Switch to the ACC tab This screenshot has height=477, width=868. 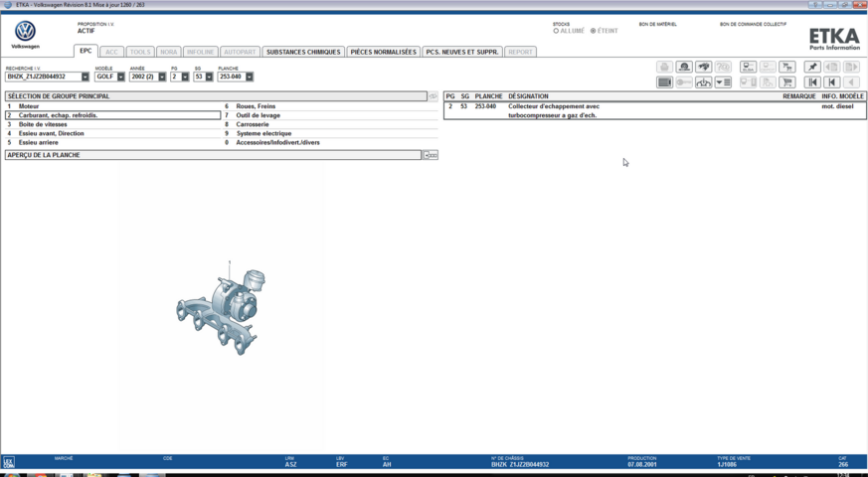click(111, 52)
